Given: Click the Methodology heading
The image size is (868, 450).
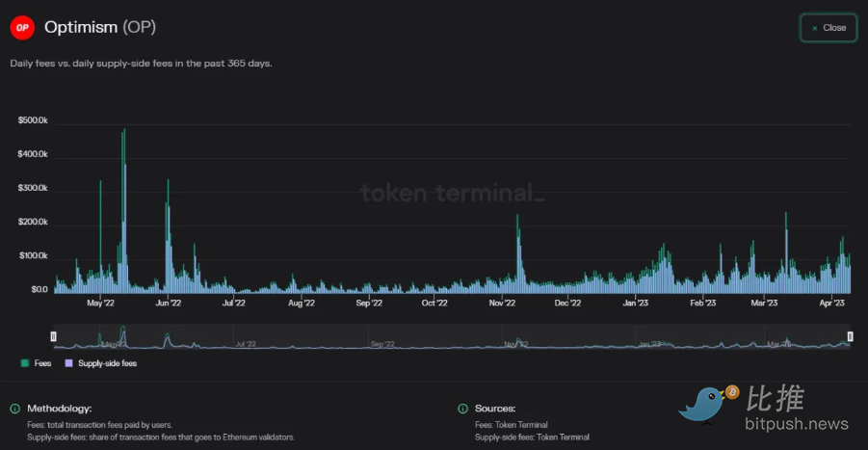Looking at the screenshot, I should (59, 409).
